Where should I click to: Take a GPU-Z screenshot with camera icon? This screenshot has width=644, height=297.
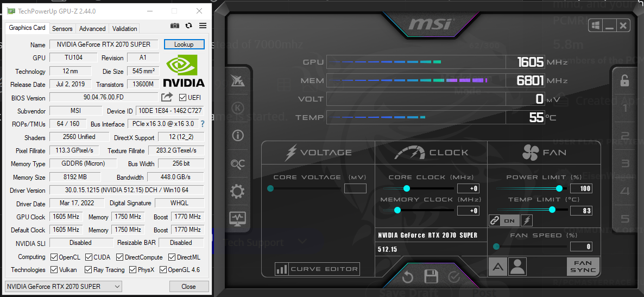coord(175,26)
